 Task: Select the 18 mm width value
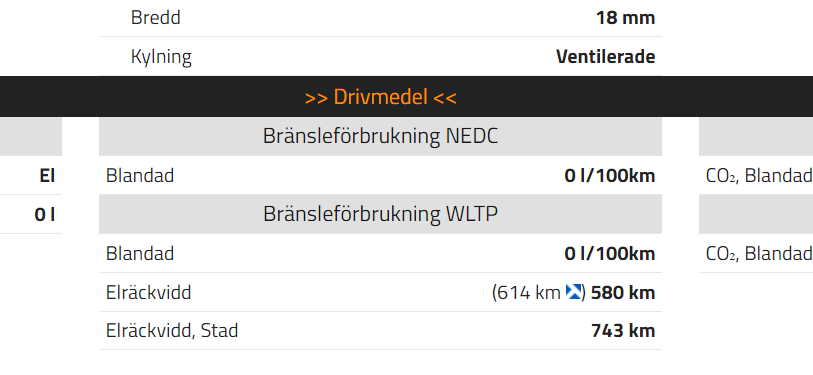tap(625, 18)
